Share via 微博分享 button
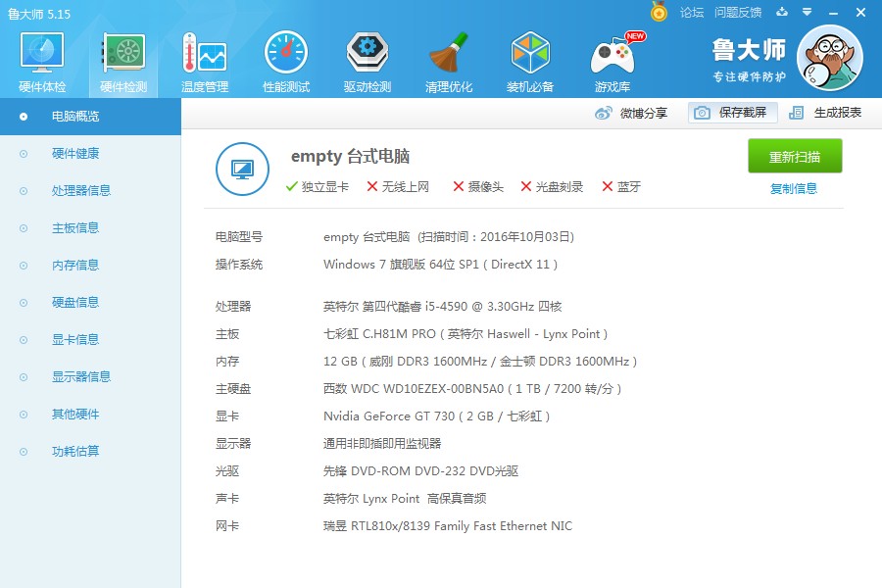This screenshot has height=588, width=882. (x=631, y=113)
